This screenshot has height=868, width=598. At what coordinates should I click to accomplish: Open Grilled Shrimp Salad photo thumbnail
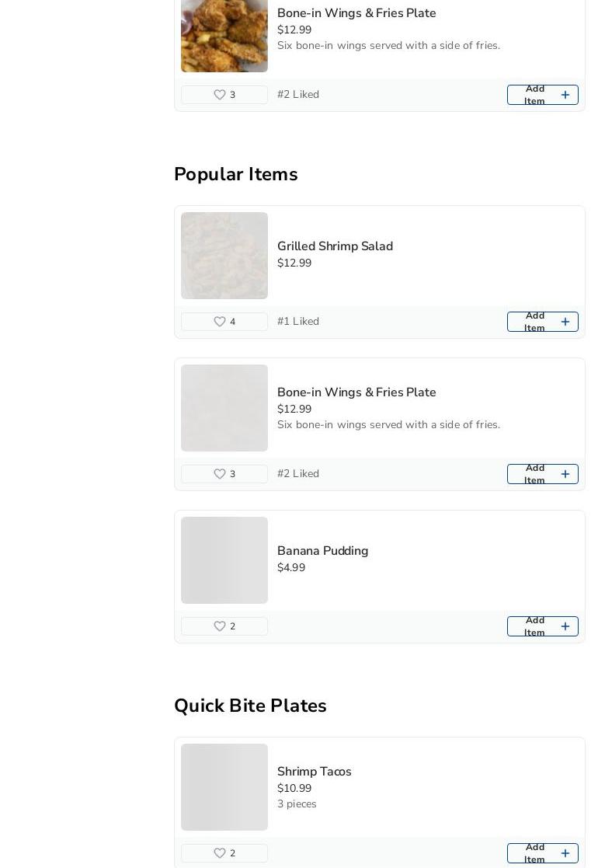click(224, 256)
